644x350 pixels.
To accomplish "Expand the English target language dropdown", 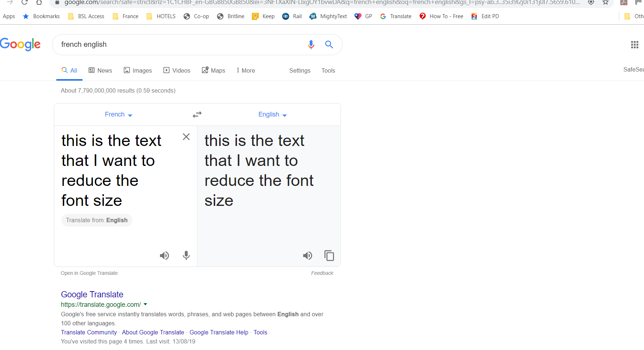I will [273, 115].
